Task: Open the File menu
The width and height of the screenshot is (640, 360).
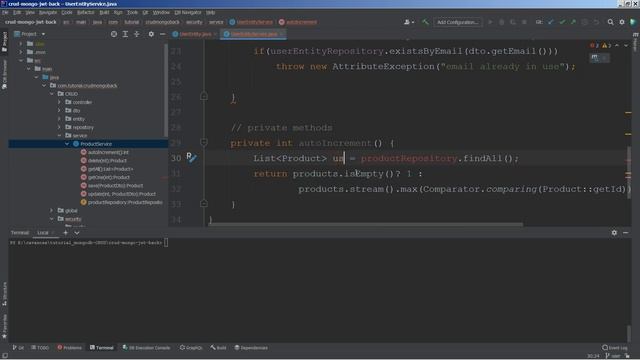Action: point(5,13)
